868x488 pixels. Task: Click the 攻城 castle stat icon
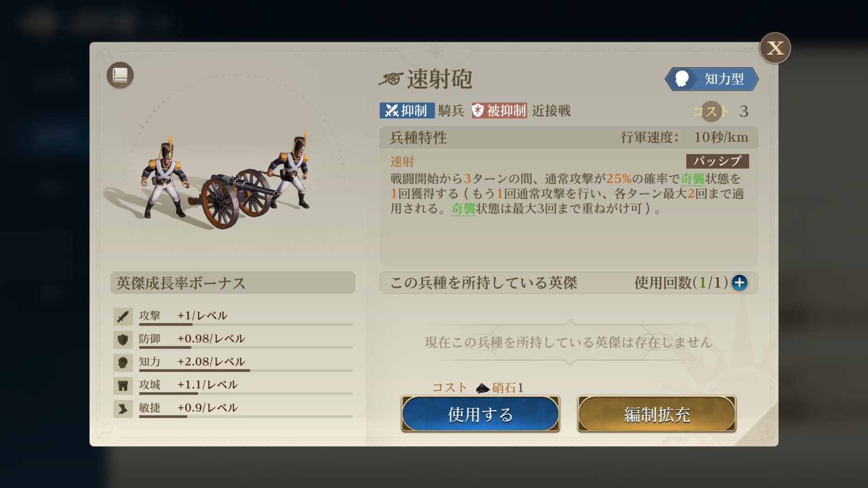point(123,386)
